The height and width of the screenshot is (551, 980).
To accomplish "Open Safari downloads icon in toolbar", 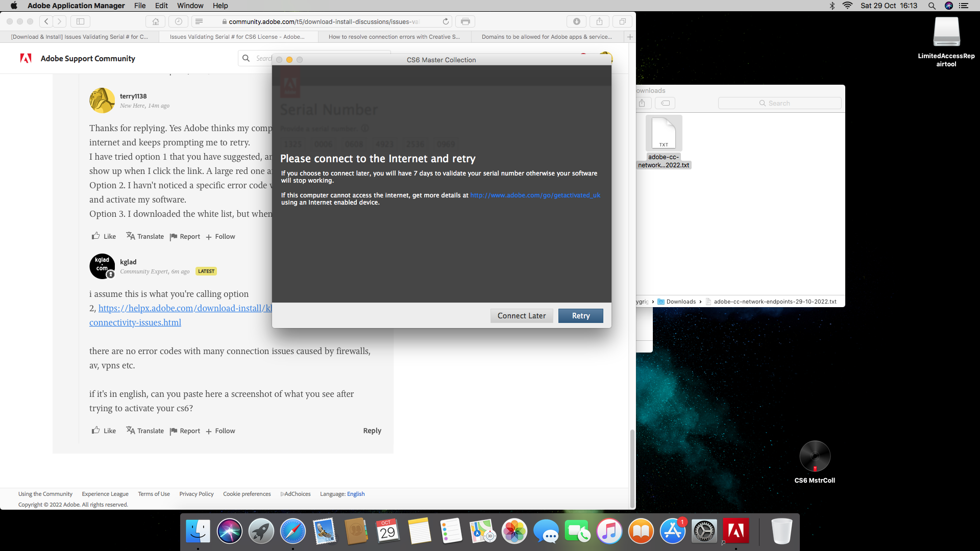I will 576,21.
